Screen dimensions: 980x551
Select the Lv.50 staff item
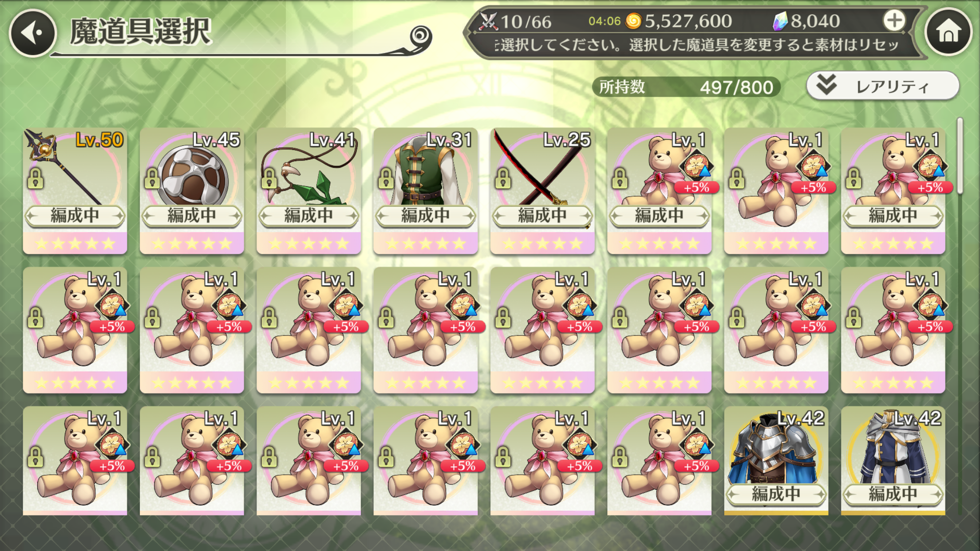(75, 191)
